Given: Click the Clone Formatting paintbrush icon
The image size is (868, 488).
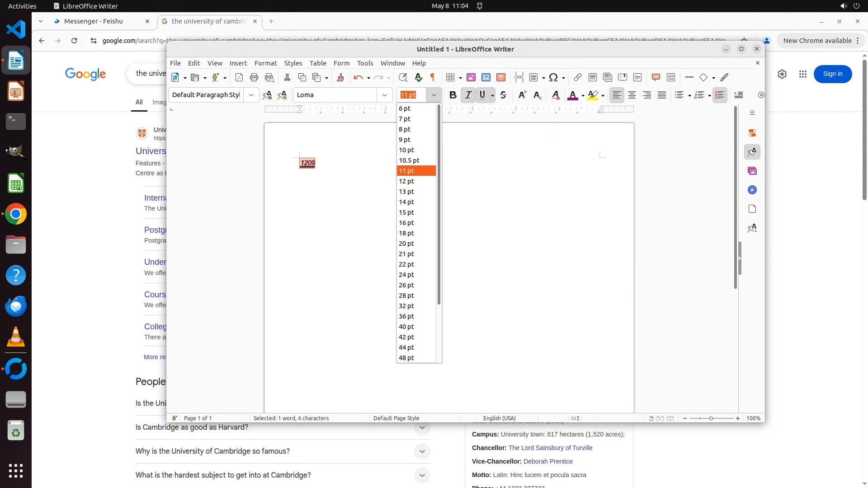Looking at the screenshot, I should pyautogui.click(x=340, y=77).
